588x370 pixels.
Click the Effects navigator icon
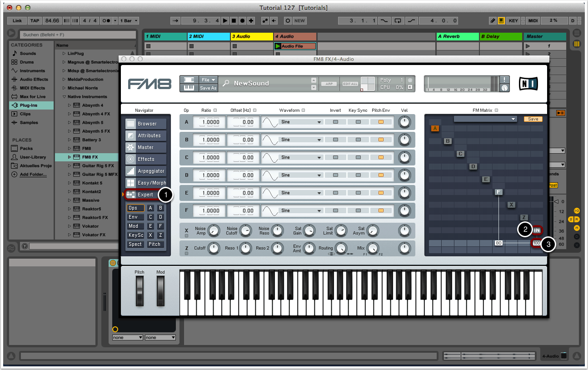tap(130, 159)
